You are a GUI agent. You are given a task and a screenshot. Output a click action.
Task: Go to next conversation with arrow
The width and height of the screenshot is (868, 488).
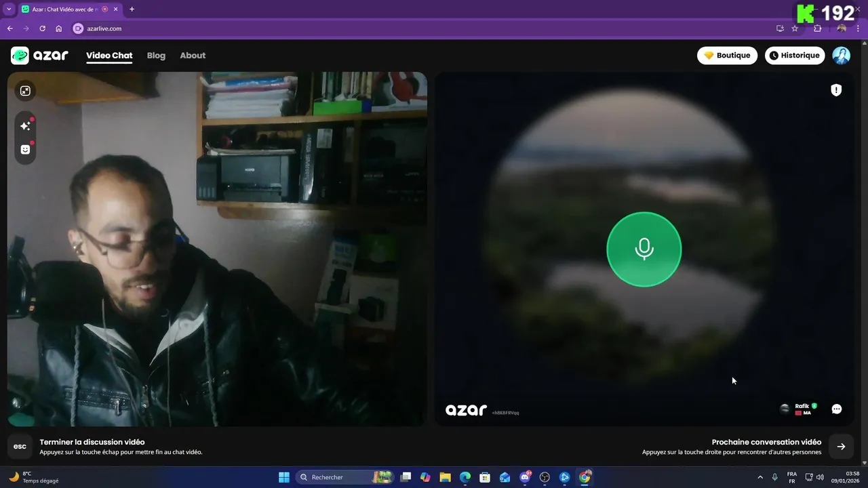pos(841,446)
